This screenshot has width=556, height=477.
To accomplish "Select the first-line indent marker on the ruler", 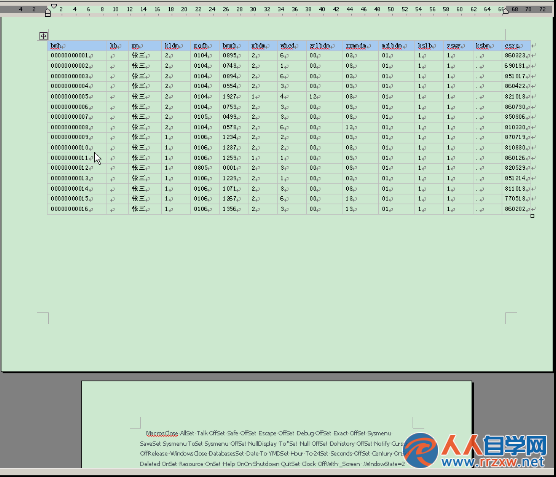I will pyautogui.click(x=54, y=6).
